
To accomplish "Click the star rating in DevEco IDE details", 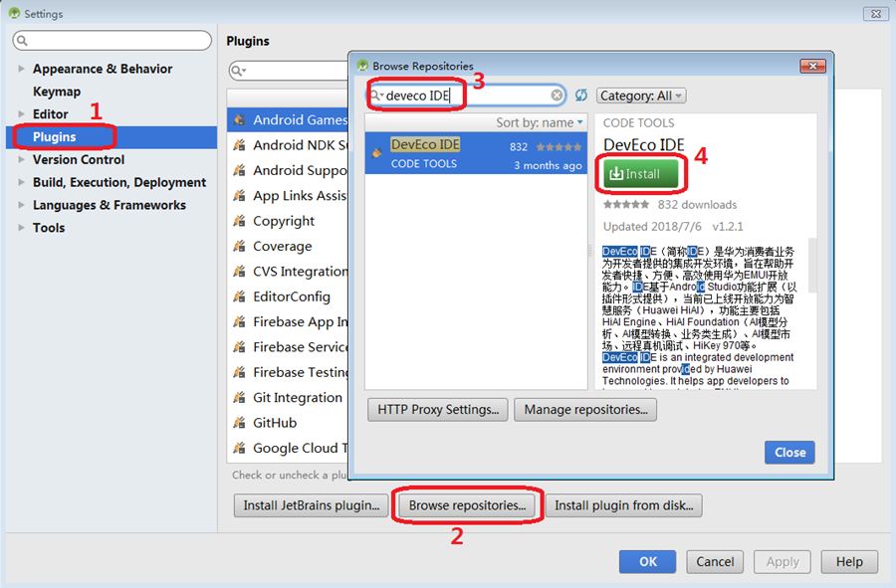I will pos(626,204).
